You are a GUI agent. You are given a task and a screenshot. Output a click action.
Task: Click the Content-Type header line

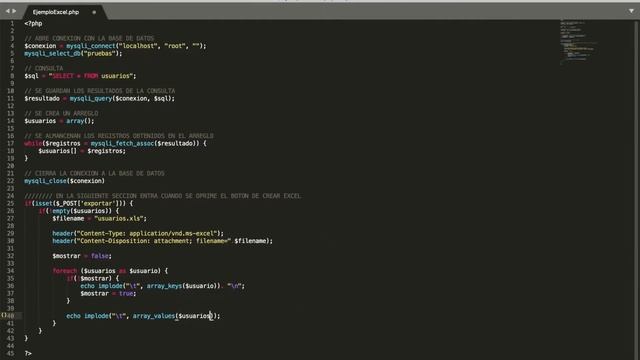(x=138, y=233)
